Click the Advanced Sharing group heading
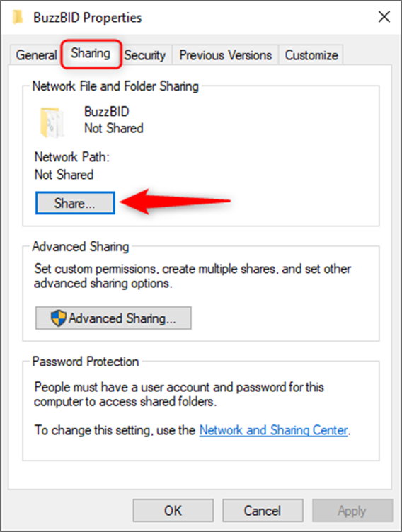 click(x=81, y=247)
